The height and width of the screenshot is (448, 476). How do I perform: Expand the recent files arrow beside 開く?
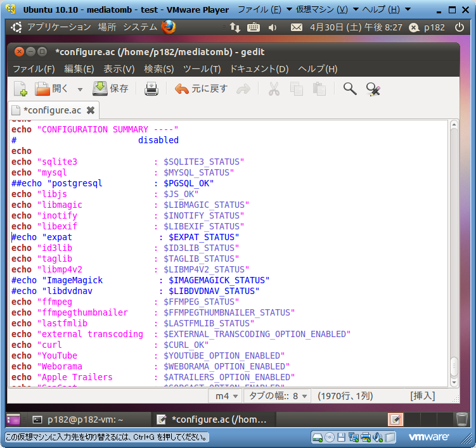(x=80, y=89)
